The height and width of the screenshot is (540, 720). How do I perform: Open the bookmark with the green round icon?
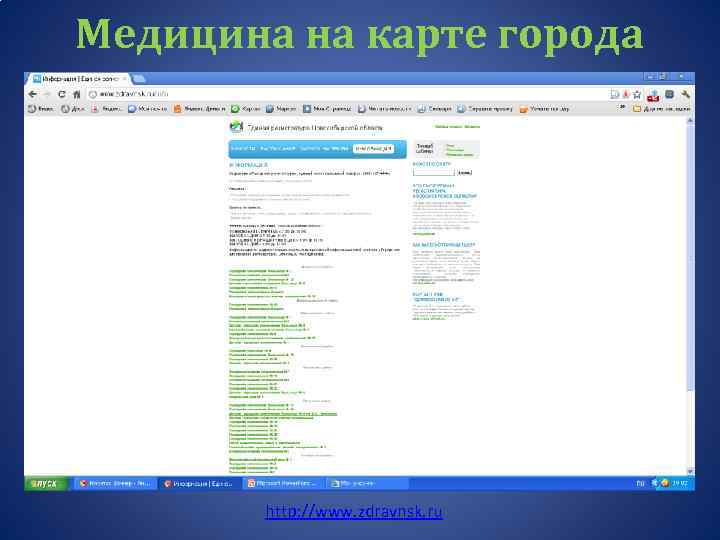click(245, 109)
